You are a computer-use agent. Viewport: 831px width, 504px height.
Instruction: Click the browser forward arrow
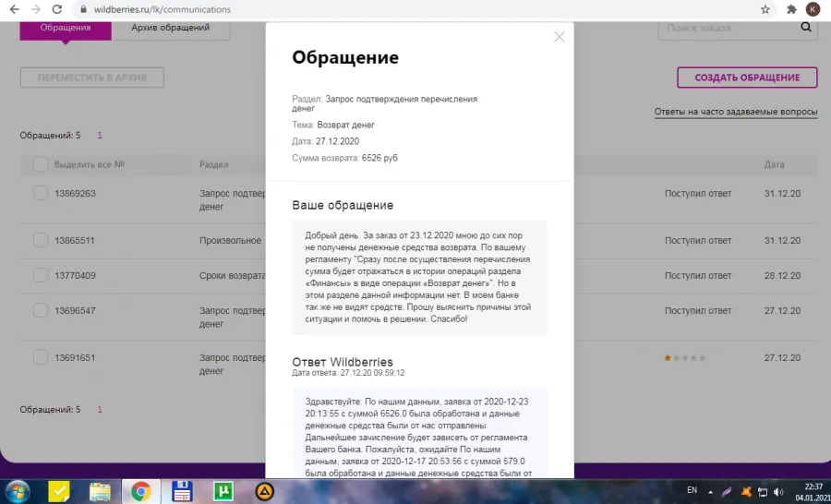pyautogui.click(x=35, y=9)
